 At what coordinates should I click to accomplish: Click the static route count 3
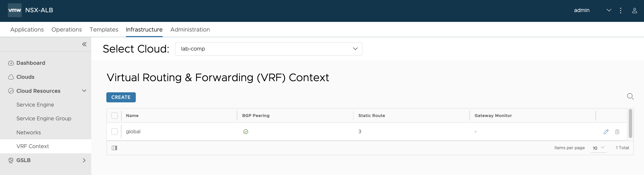coord(360,132)
